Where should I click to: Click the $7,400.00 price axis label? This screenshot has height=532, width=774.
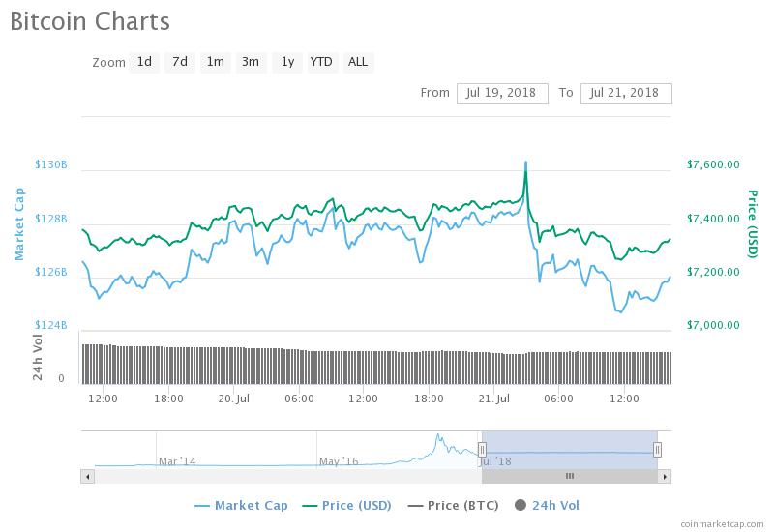713,219
